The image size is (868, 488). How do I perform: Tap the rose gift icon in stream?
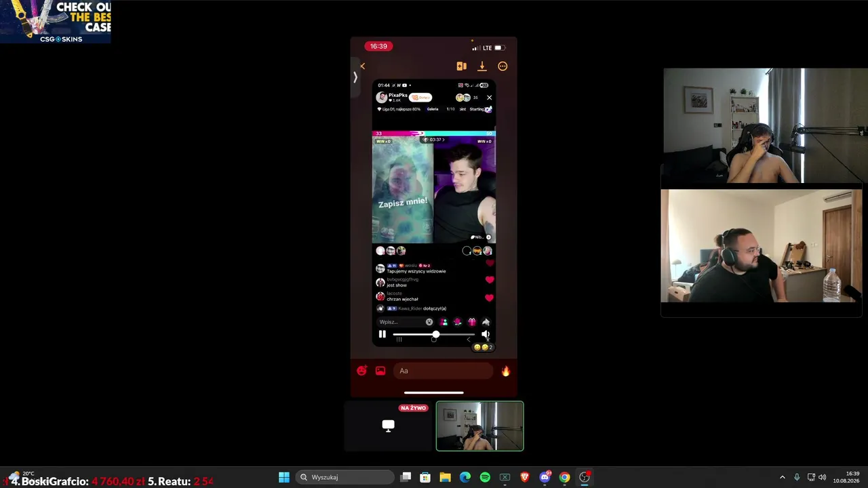pos(458,322)
